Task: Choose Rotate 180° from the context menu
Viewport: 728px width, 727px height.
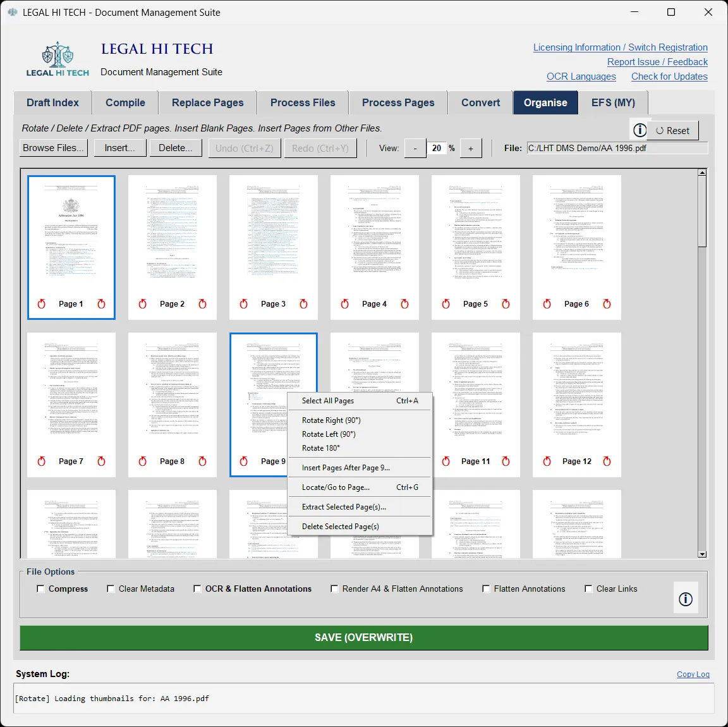Action: 360,448
